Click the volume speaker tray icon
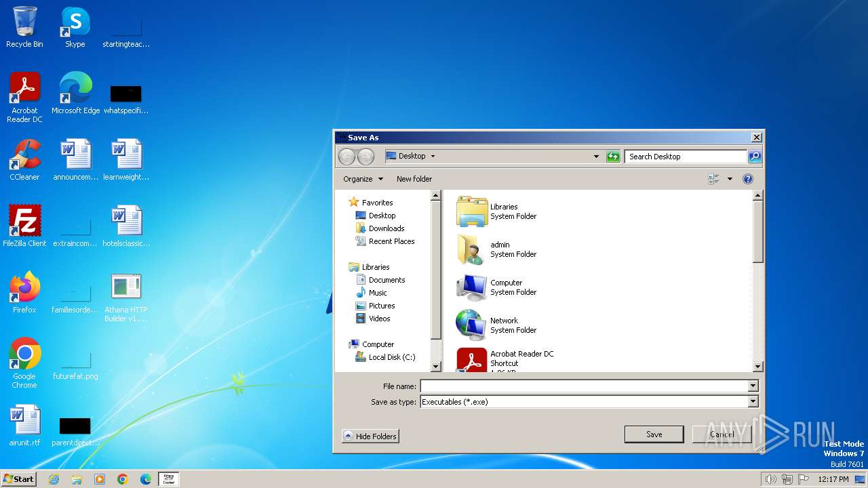 [770, 479]
